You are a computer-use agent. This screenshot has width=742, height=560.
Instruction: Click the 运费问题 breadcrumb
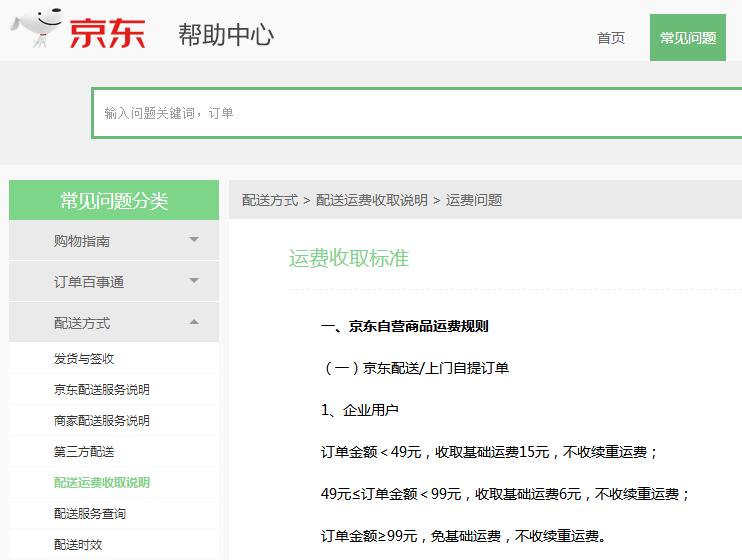pos(474,200)
